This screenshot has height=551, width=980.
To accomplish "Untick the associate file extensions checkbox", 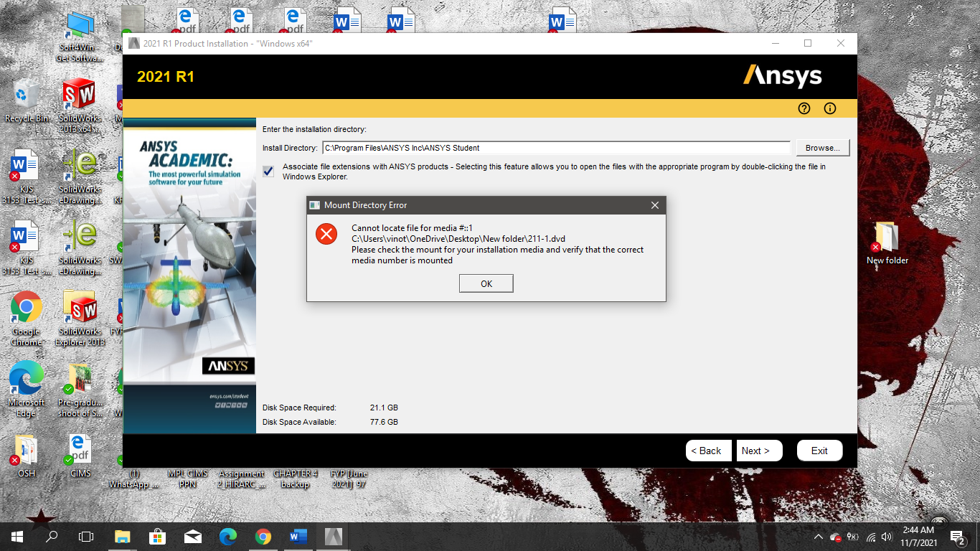I will [x=268, y=171].
